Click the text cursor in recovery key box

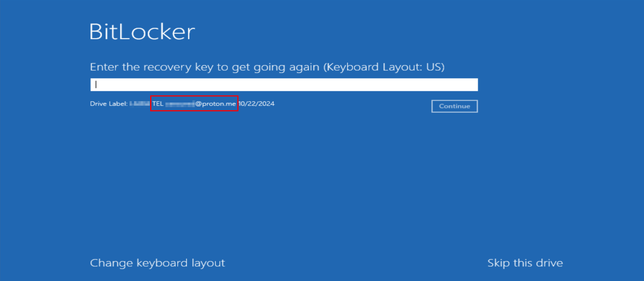coord(96,85)
